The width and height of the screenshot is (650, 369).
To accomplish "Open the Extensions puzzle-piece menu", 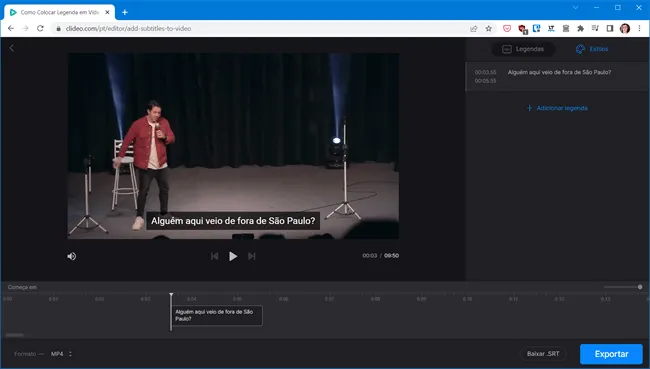I will 580,29.
